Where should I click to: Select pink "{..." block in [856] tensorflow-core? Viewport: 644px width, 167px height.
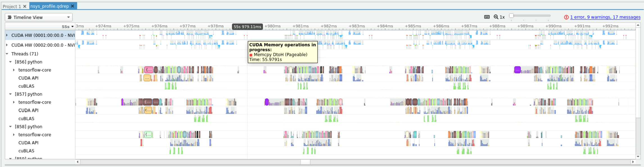click(x=149, y=70)
